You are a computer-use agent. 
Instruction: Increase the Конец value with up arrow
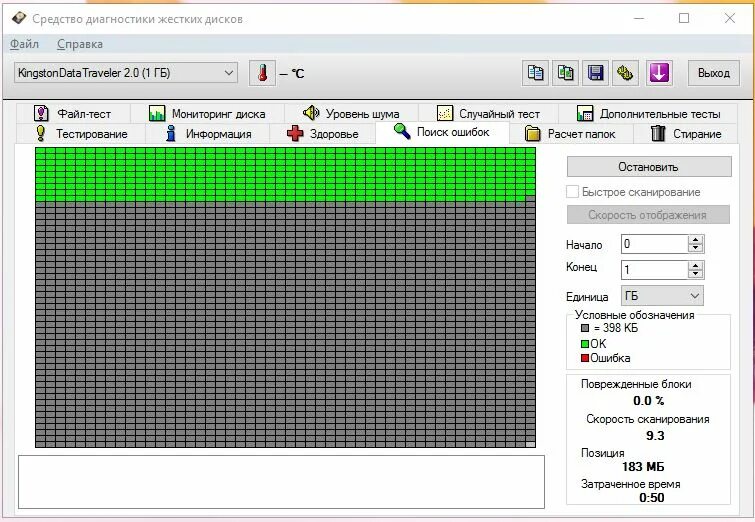[x=695, y=265]
